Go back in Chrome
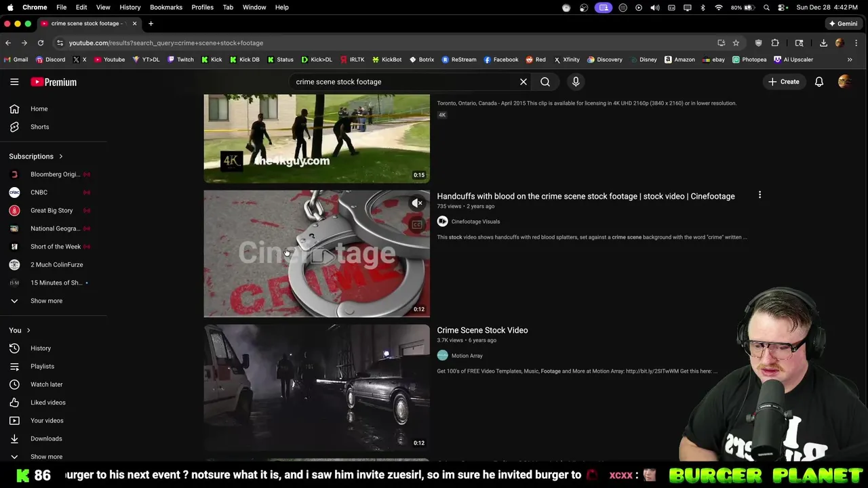The image size is (868, 488). (x=8, y=43)
